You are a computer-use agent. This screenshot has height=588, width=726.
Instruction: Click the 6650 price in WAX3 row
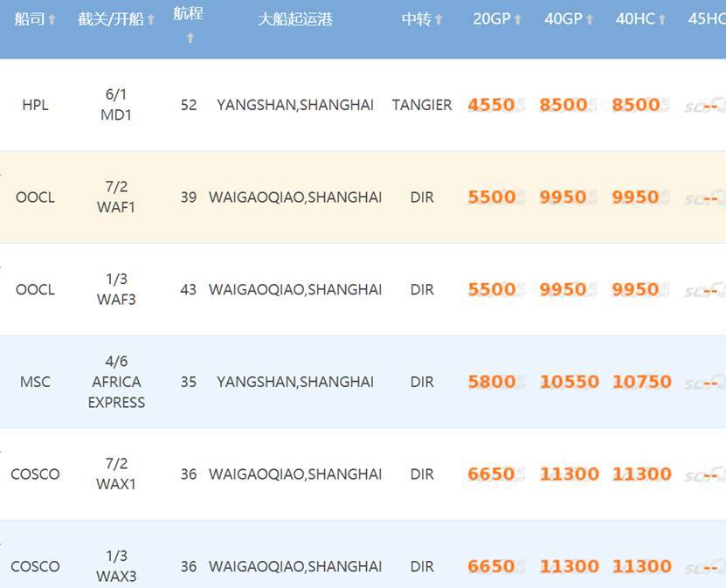tap(491, 566)
